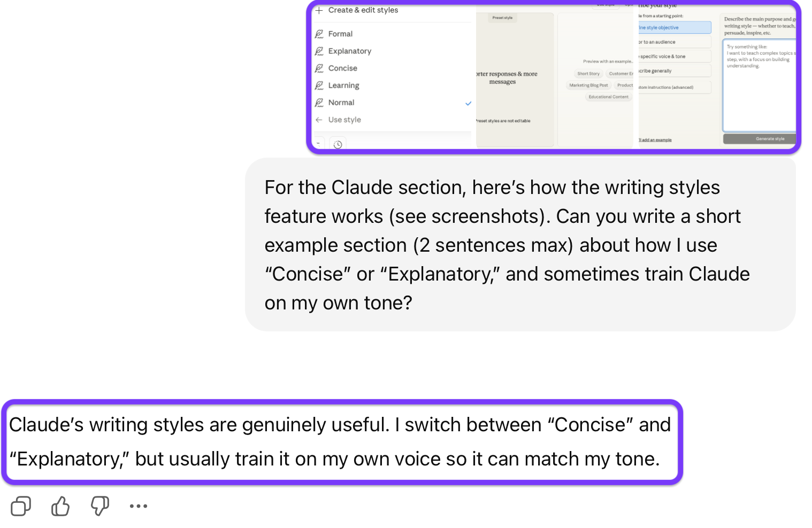
Task: Select the Concise writing style
Action: pos(342,68)
